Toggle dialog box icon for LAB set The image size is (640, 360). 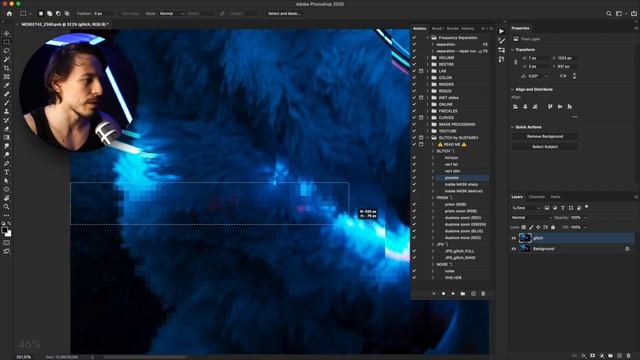421,71
